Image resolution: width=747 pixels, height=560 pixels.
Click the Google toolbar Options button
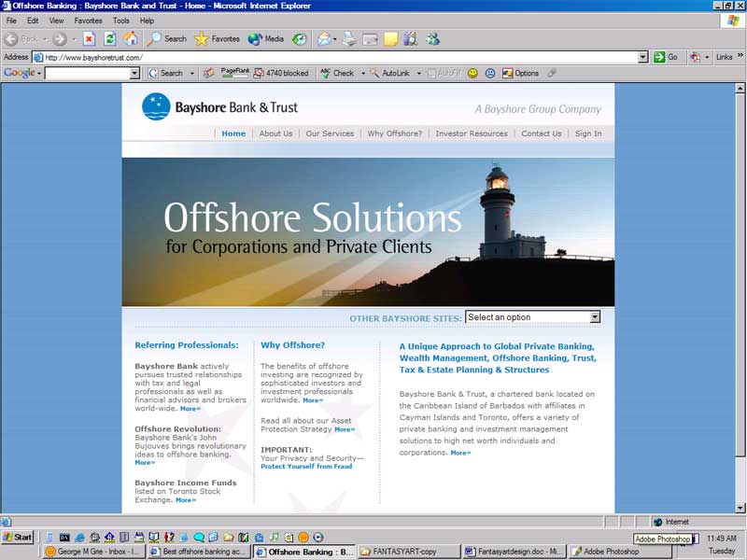[x=520, y=73]
